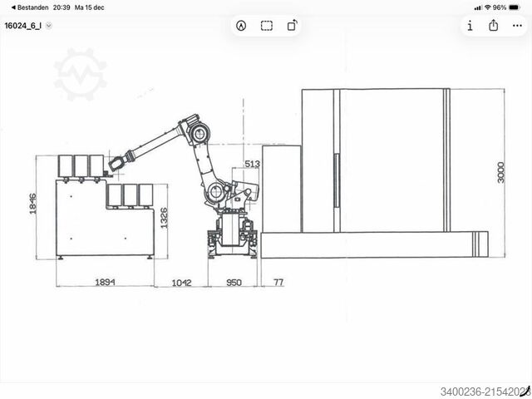Tap the 20:39 clock in status bar
This screenshot has width=532, height=399.
tap(62, 7)
